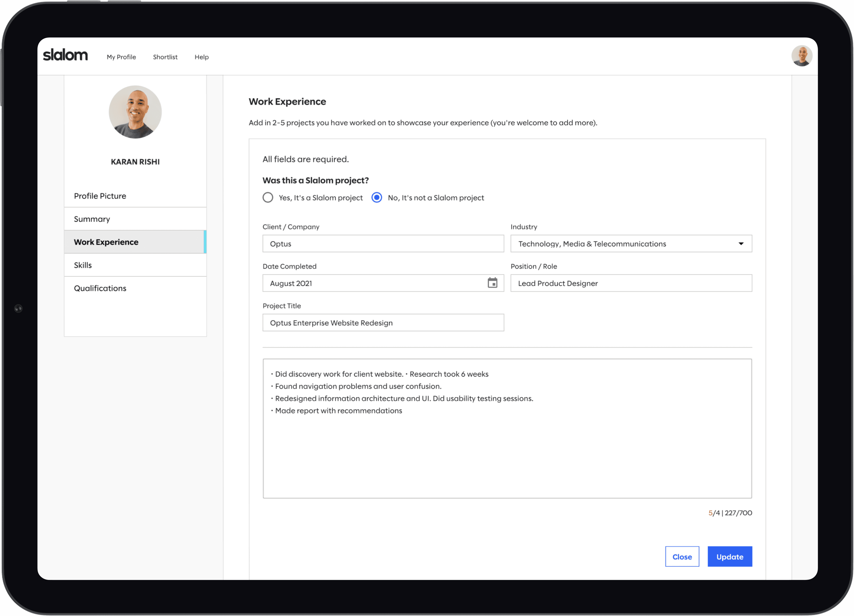Viewport: 854px width, 616px height.
Task: Select "No, It's not a Slalom project"
Action: pyautogui.click(x=376, y=198)
